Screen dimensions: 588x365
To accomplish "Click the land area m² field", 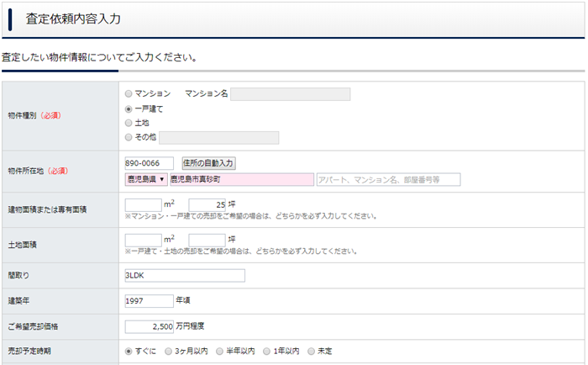I will click(x=144, y=240).
